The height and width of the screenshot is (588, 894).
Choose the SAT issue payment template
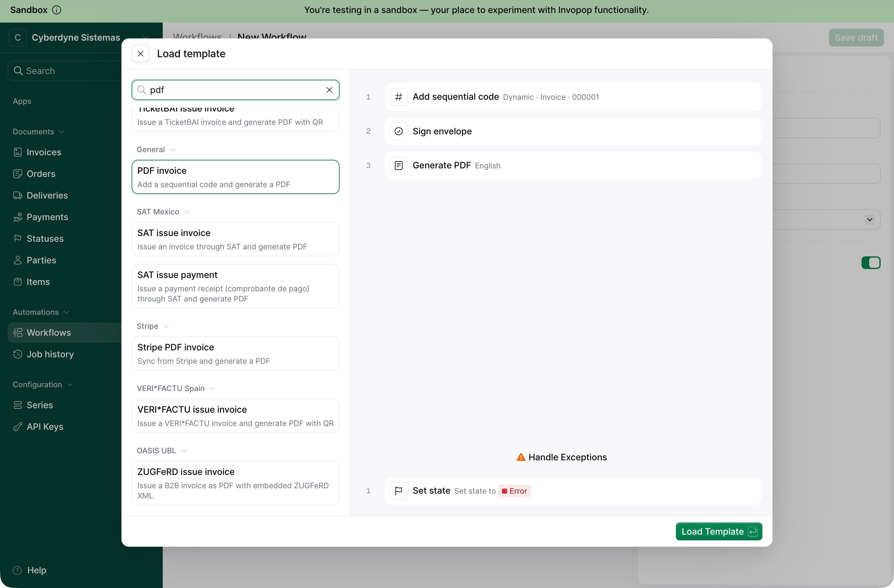tap(236, 286)
